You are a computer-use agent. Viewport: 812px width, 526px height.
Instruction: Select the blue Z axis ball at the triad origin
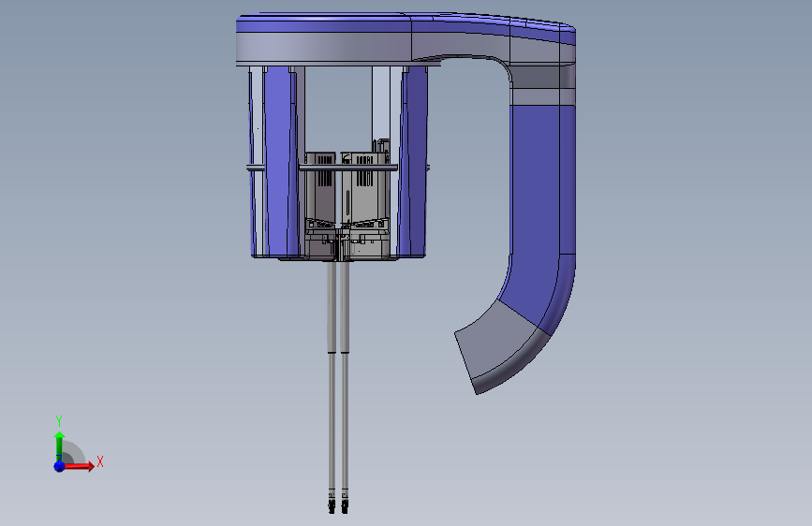click(x=59, y=466)
